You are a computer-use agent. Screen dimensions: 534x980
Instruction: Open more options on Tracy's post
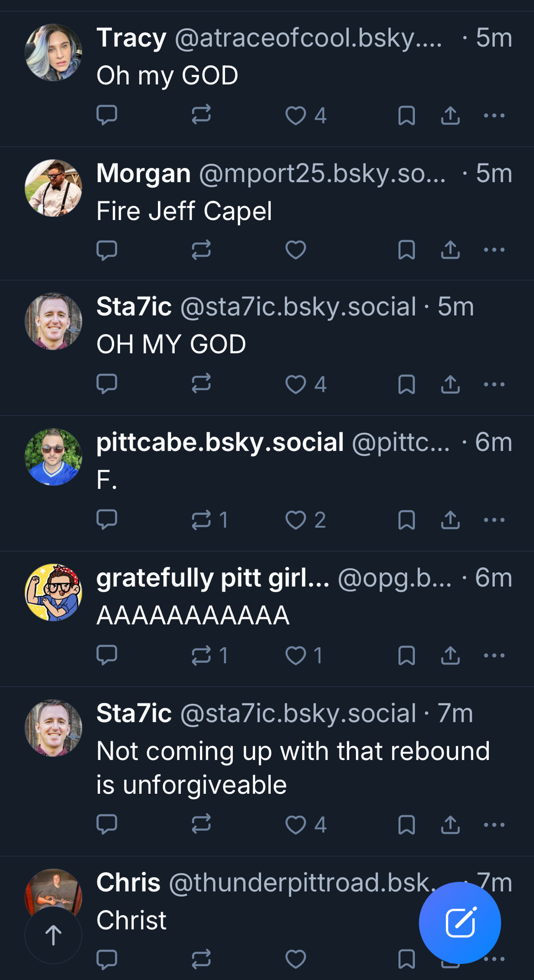(494, 116)
